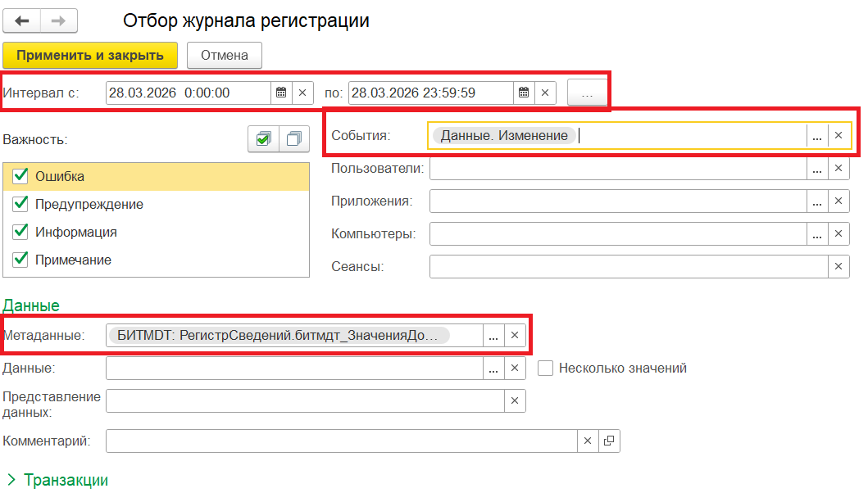Image resolution: width=868 pixels, height=502 pixels.
Task: Check all importance levels icon
Action: [x=263, y=139]
